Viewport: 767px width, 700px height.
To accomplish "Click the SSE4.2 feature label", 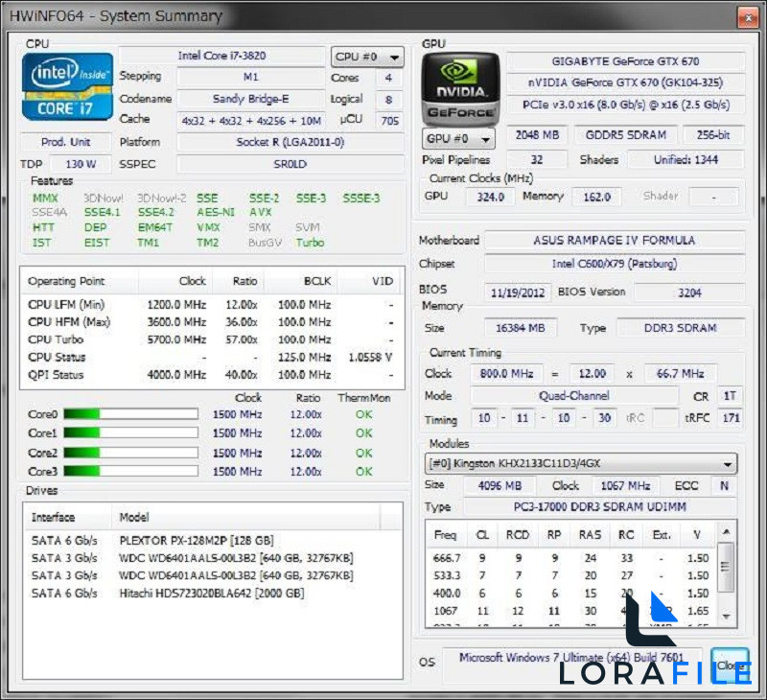I will pyautogui.click(x=155, y=212).
